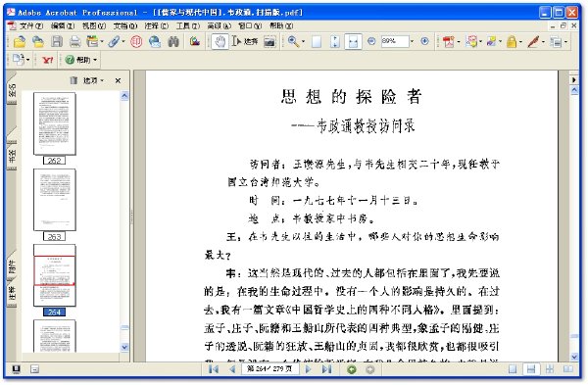Screen dimensions: 588x385
Task: Set Actual Size page view
Action: click(317, 41)
